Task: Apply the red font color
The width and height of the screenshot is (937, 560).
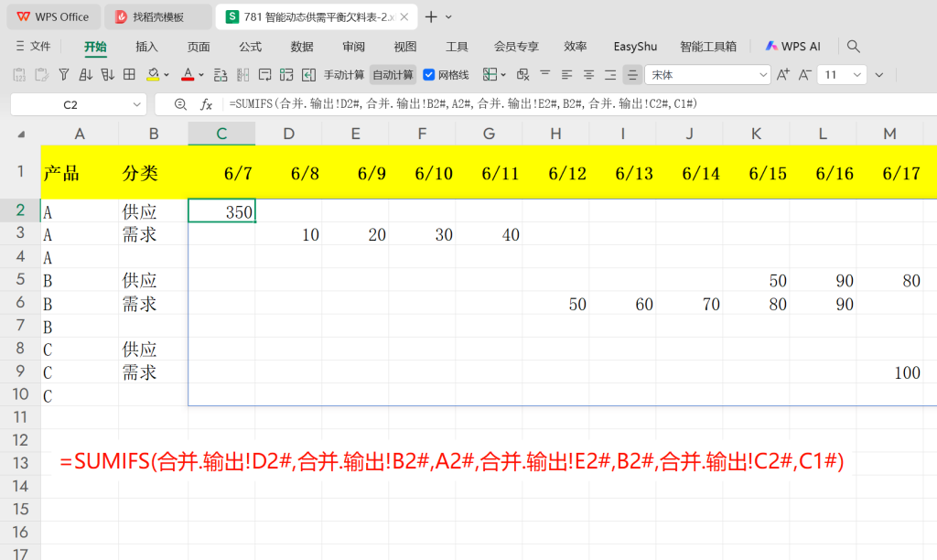Action: (188, 75)
